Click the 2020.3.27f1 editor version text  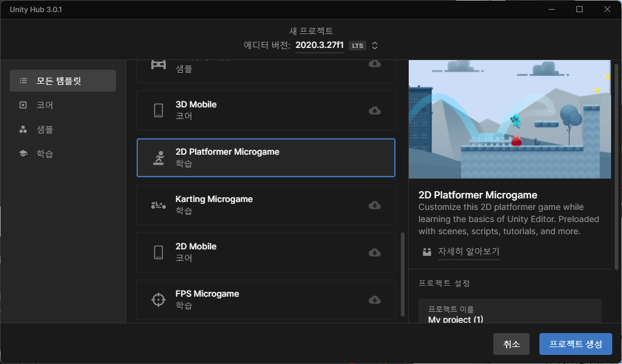click(x=320, y=45)
